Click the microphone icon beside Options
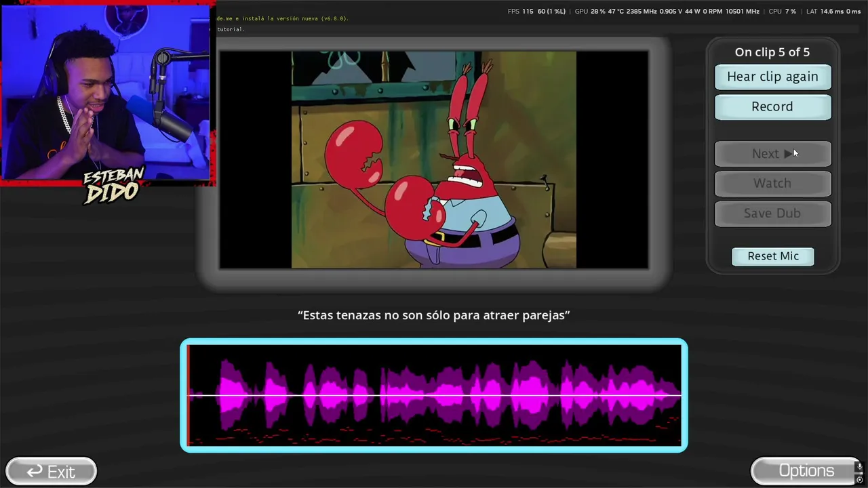The image size is (868, 488). (860, 467)
